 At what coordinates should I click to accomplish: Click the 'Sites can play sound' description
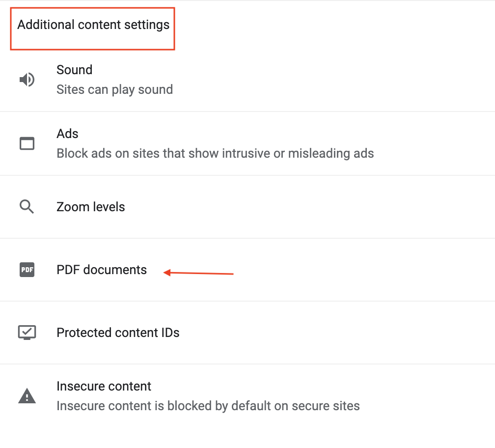pyautogui.click(x=114, y=89)
